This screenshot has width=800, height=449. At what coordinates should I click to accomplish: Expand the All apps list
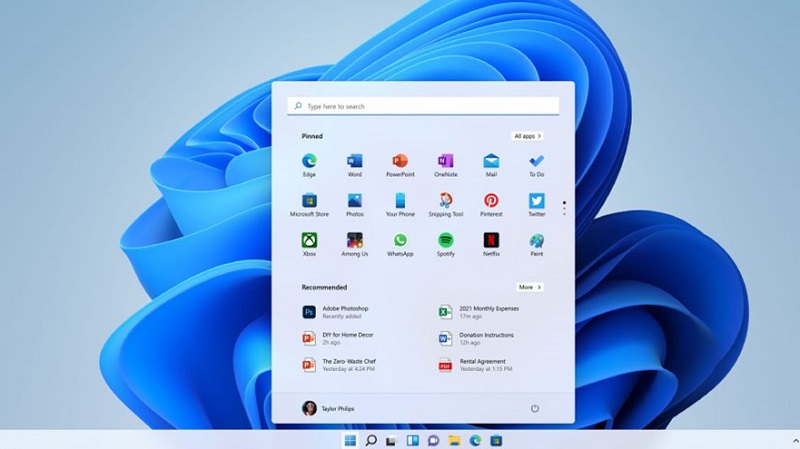click(528, 136)
